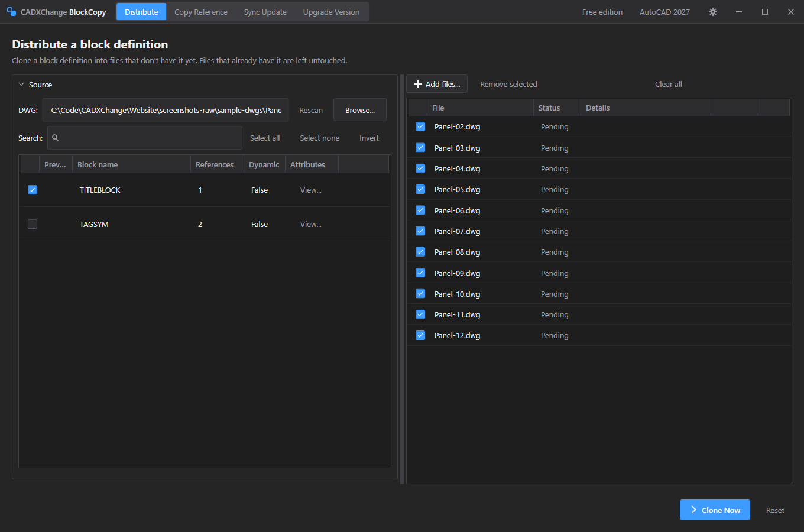The width and height of the screenshot is (804, 532).
Task: Sort by Status column header
Action: point(557,108)
